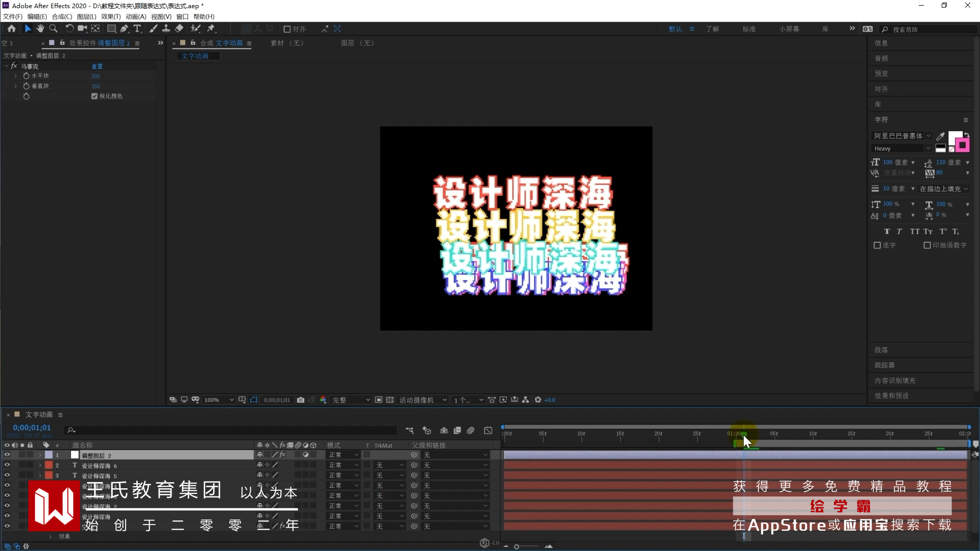
Task: Select the Pen tool in toolbar
Action: click(124, 29)
